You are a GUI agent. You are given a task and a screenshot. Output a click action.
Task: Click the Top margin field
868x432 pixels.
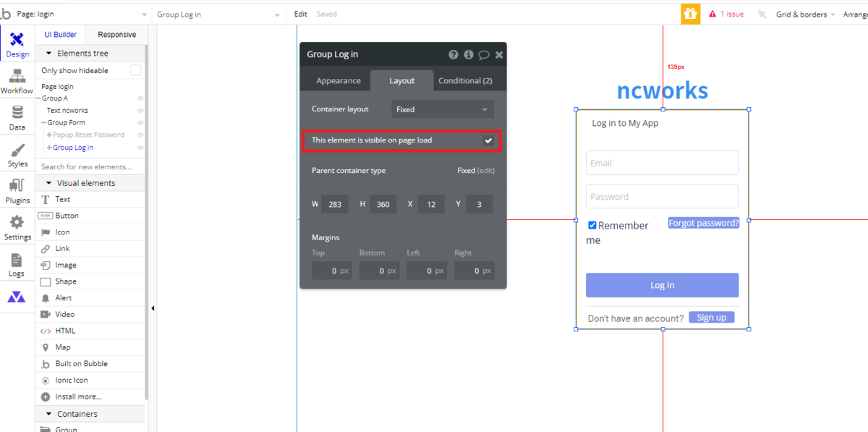click(331, 271)
